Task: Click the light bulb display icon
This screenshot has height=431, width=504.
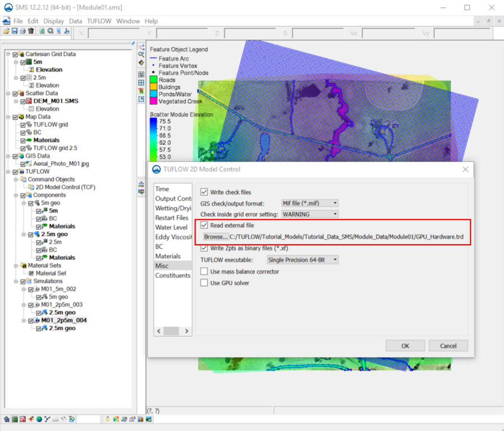Action: coord(107,419)
